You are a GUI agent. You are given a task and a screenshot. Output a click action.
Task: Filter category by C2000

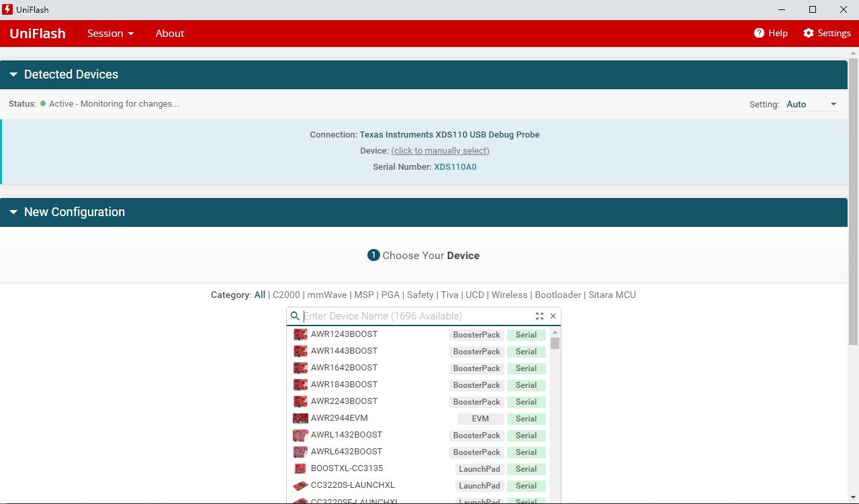[286, 295]
